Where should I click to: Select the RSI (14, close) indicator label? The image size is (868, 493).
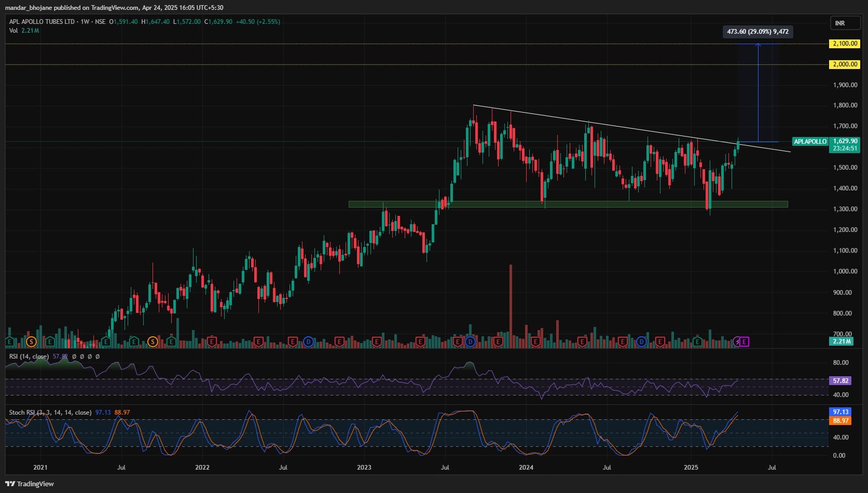click(29, 357)
